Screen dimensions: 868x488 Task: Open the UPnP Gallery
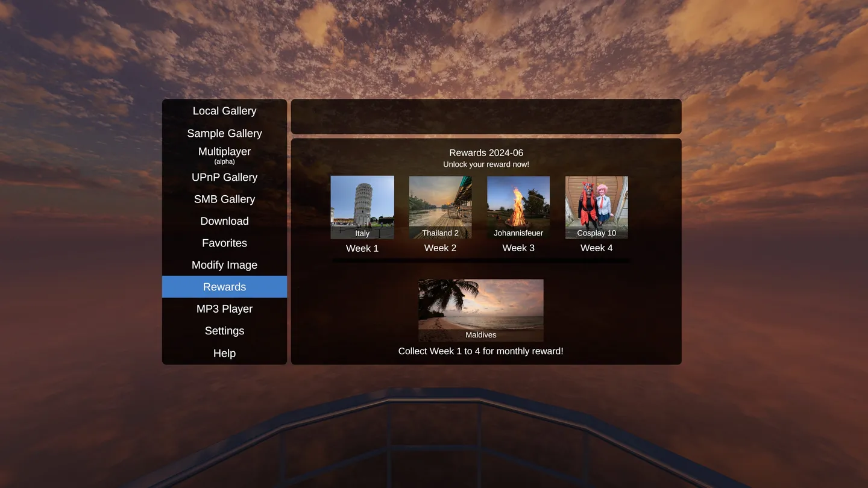224,177
